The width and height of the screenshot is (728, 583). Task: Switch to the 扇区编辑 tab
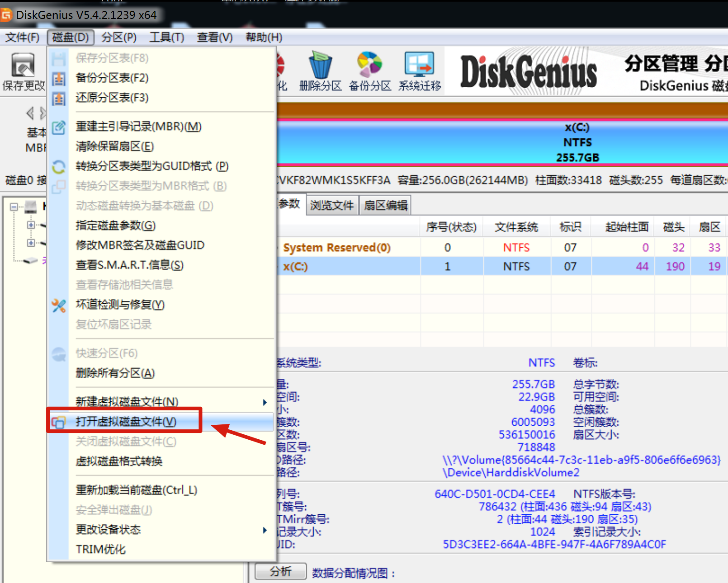click(x=386, y=206)
